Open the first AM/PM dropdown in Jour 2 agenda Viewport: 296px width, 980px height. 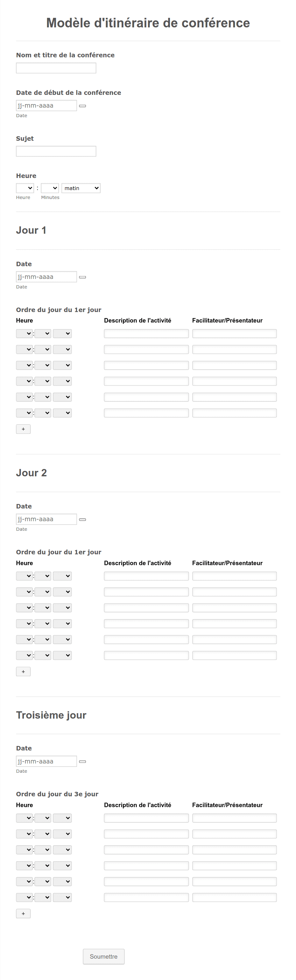62,576
